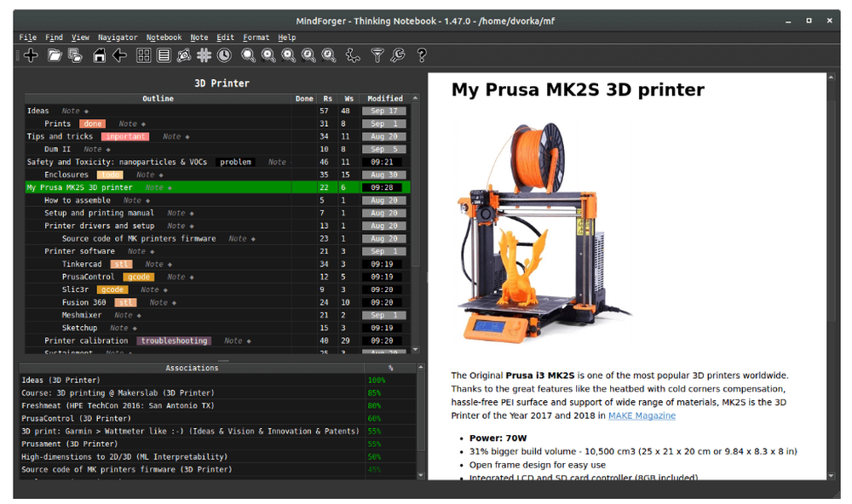Select the 'Printer calibration' note
The image size is (852, 504).
click(x=217, y=341)
